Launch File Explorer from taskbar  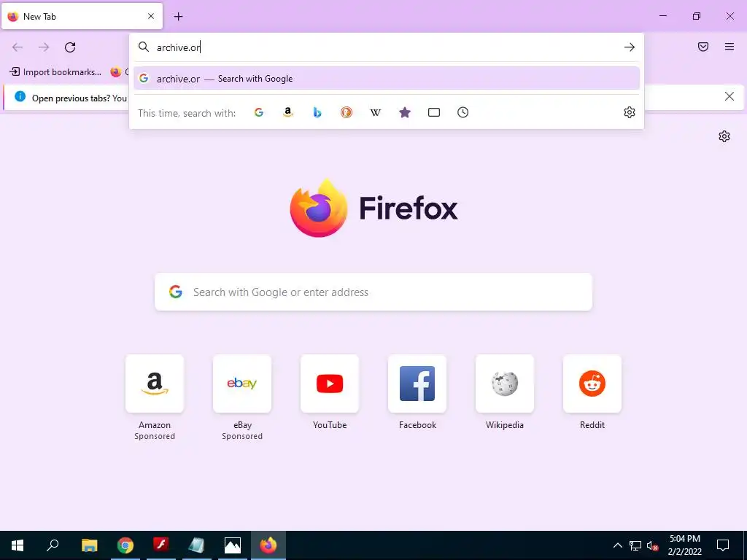89,545
